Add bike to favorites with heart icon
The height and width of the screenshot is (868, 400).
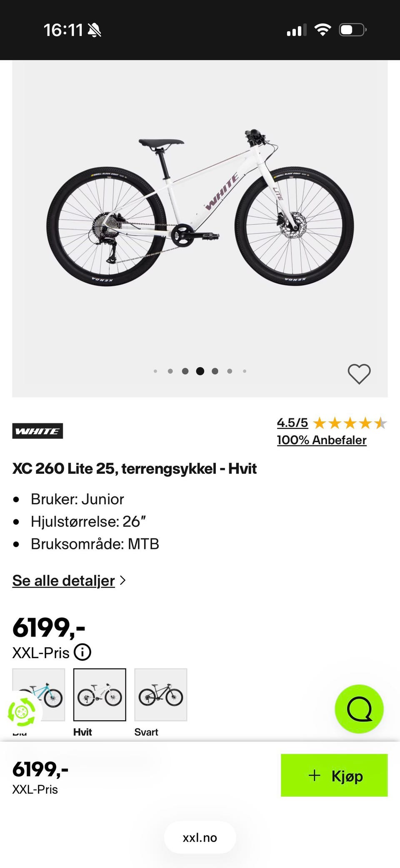pos(359,373)
